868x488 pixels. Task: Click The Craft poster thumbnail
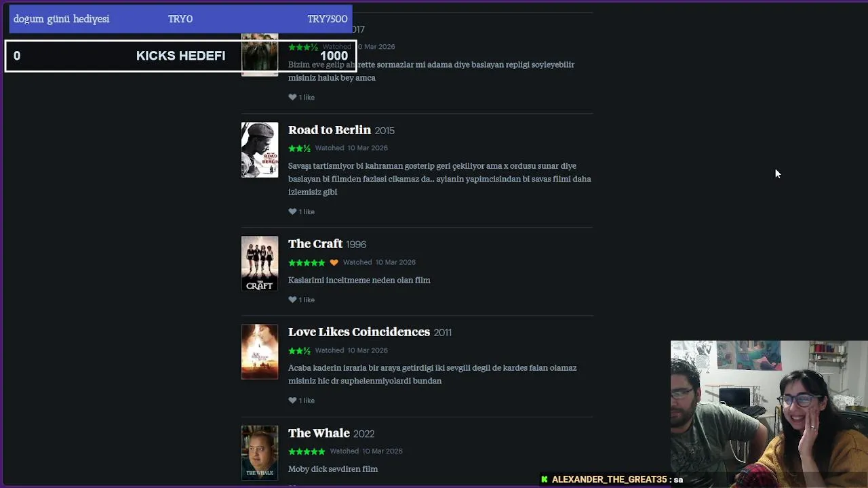260,264
